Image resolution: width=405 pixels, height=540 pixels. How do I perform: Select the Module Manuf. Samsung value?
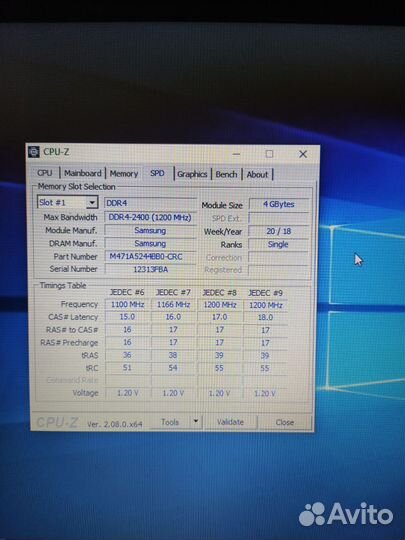(x=150, y=230)
